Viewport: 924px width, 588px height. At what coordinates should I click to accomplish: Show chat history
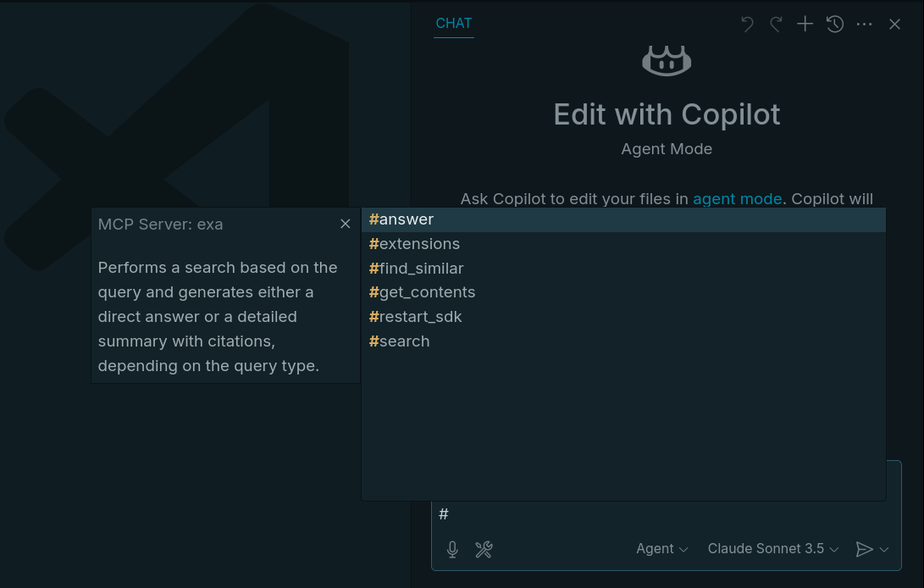[834, 24]
